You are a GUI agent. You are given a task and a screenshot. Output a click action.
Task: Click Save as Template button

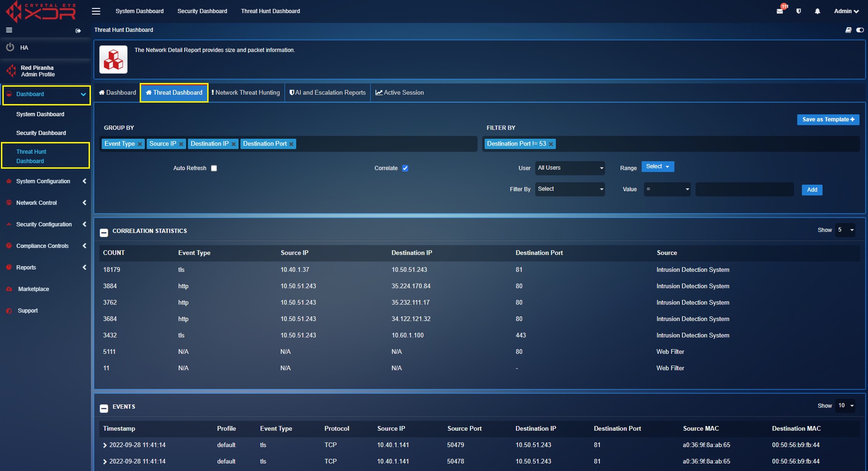(x=828, y=120)
